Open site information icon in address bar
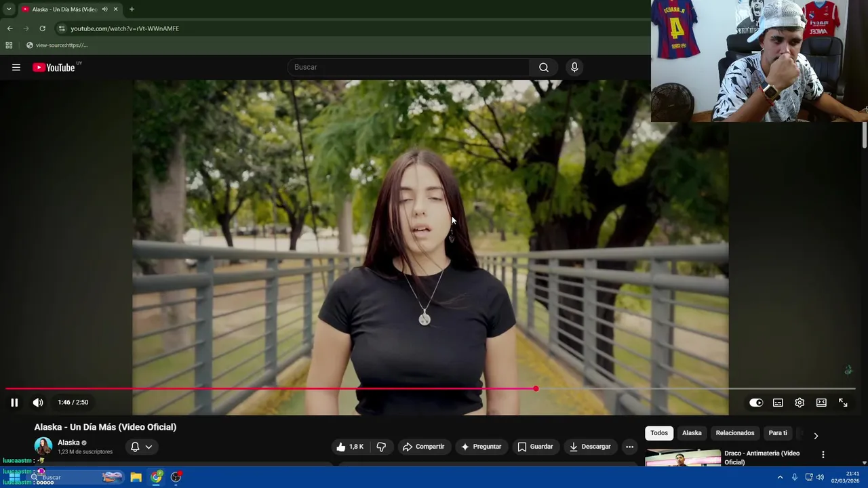 point(61,28)
